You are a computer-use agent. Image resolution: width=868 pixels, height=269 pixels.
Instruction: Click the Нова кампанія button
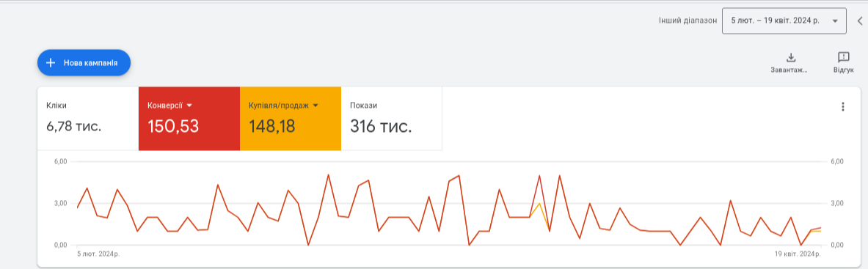pos(84,62)
